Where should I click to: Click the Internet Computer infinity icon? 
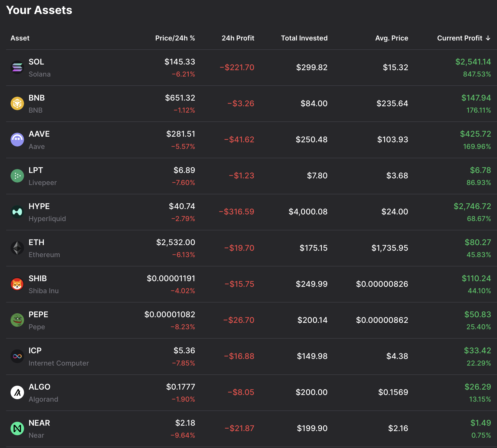17,356
